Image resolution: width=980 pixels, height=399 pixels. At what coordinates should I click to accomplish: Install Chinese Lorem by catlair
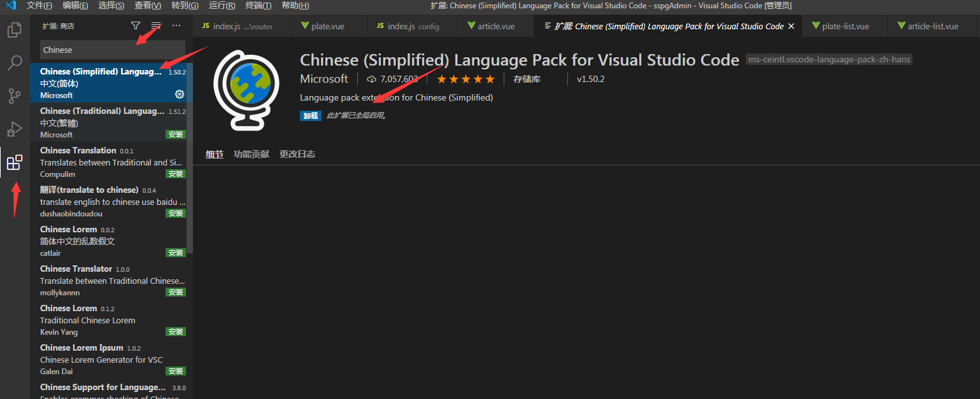coord(176,253)
